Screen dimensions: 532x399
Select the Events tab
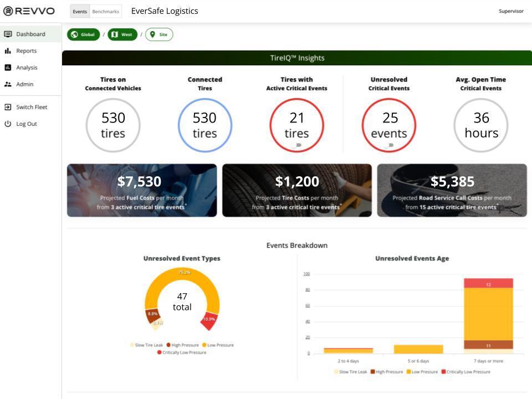pyautogui.click(x=80, y=12)
